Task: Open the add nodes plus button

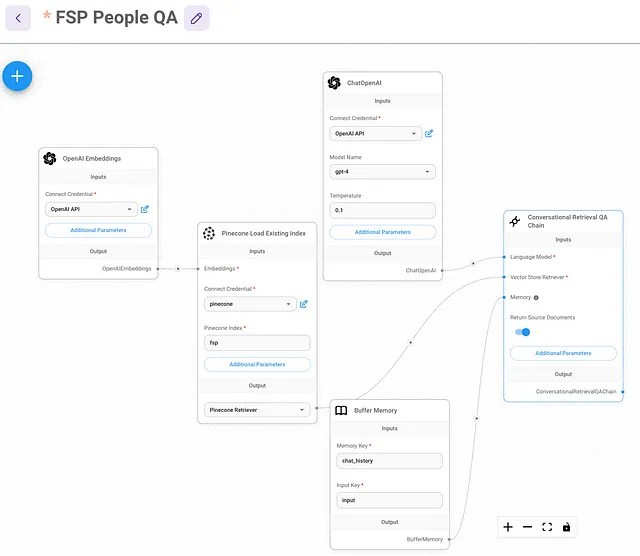Action: pyautogui.click(x=17, y=76)
